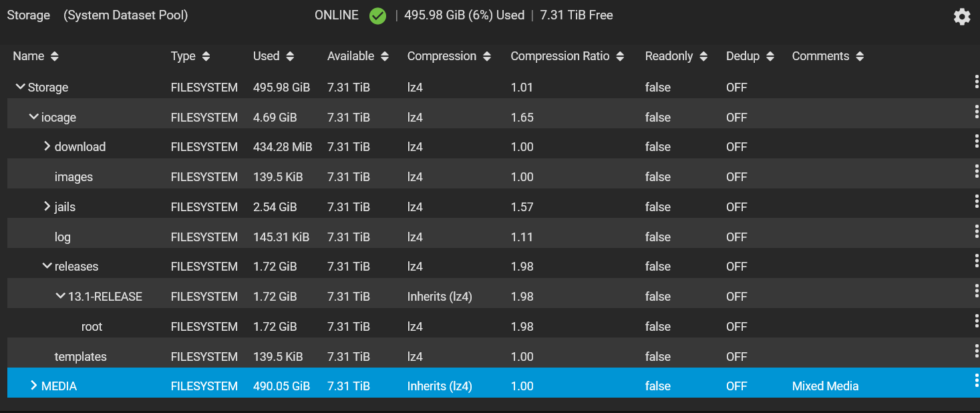Collapse the 13.1-RELEASE dataset
Screen dimensions: 980x413
(60, 296)
